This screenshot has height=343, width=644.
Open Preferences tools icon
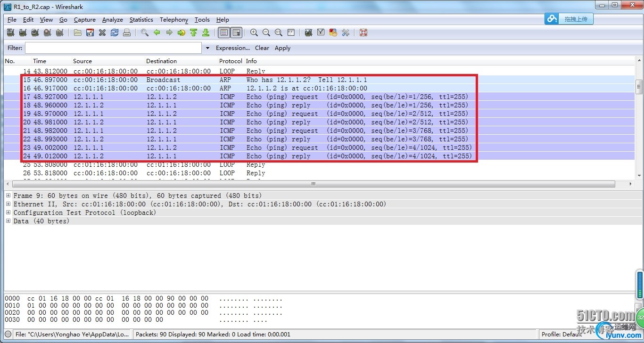pyautogui.click(x=346, y=33)
